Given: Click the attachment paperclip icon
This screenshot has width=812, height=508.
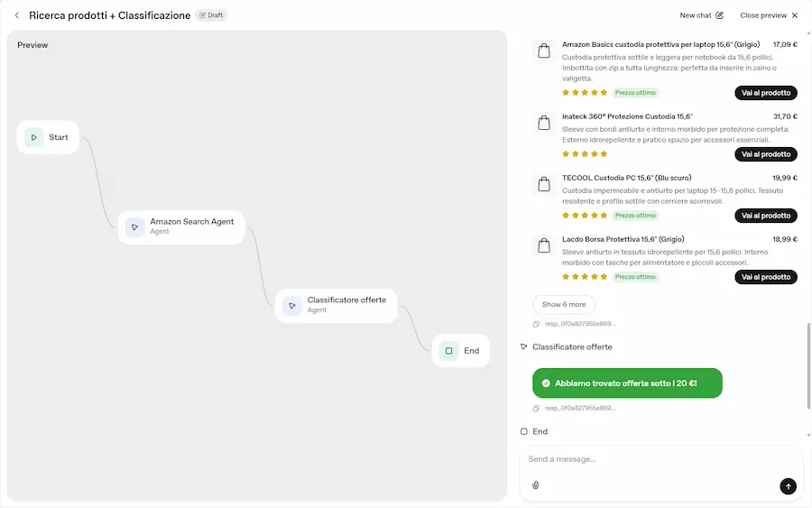Looking at the screenshot, I should (535, 485).
